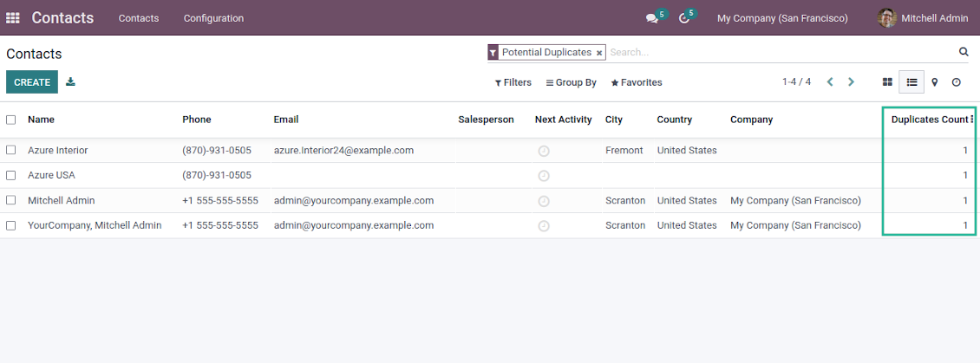The image size is (980, 363).
Task: Select the Azure Interior row checkbox
Action: [11, 150]
